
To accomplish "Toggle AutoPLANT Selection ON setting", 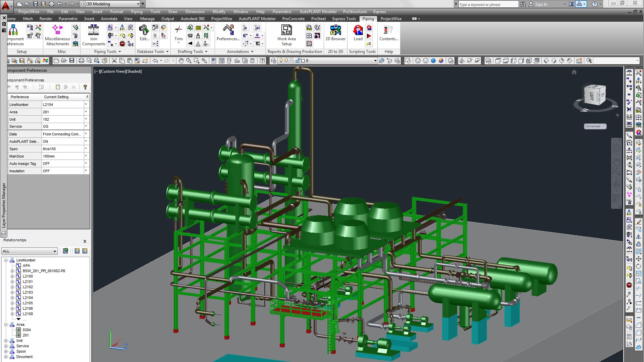I will click(63, 141).
